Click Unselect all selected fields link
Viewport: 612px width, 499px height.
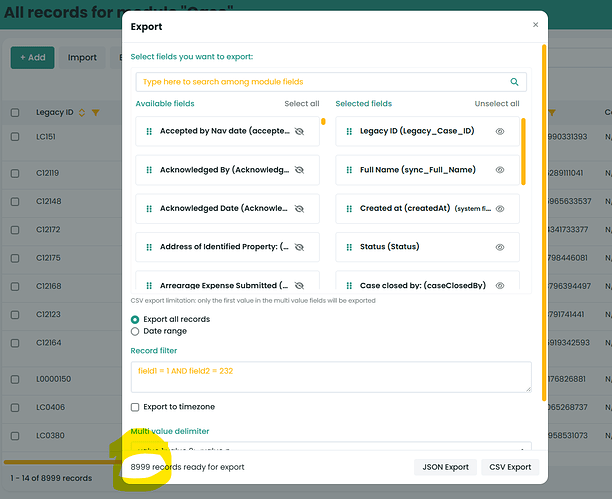click(x=497, y=104)
